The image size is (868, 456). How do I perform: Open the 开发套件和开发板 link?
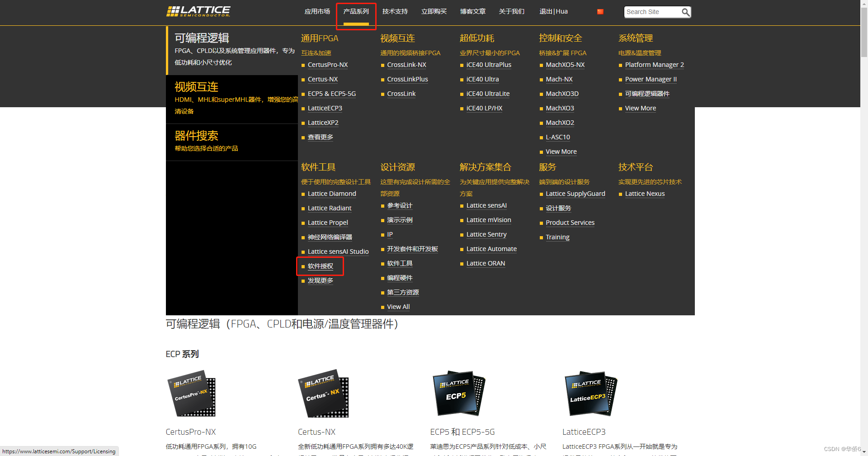coord(412,249)
